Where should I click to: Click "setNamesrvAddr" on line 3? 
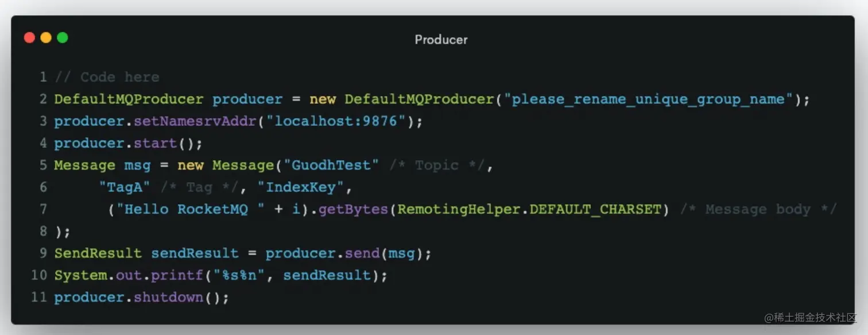[195, 121]
